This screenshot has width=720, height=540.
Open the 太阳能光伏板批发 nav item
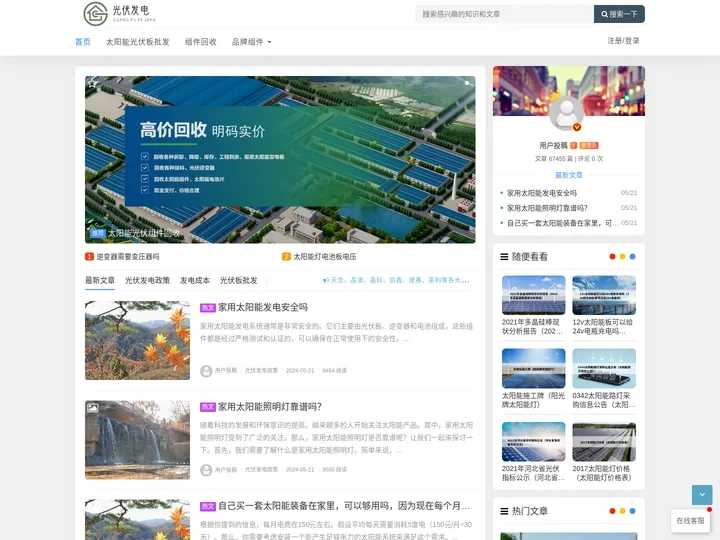(138, 42)
